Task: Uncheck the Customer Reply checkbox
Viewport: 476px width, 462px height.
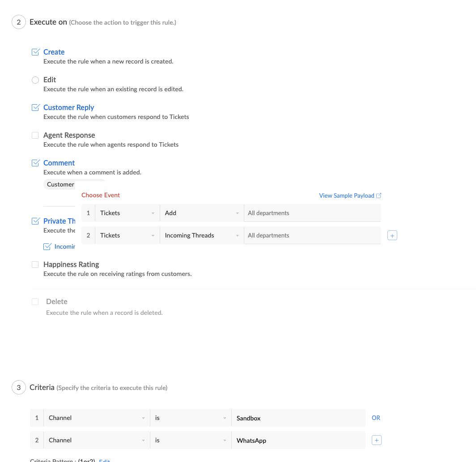Action: point(36,107)
